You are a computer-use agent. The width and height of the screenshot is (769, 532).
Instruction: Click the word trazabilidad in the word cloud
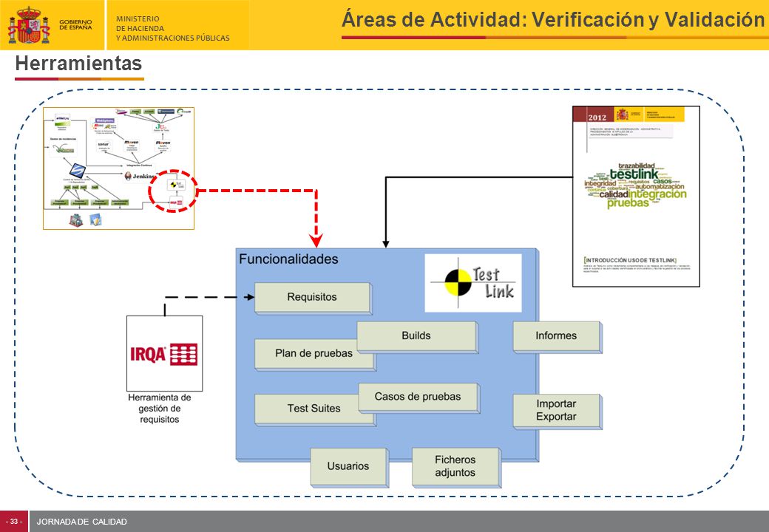pyautogui.click(x=636, y=166)
